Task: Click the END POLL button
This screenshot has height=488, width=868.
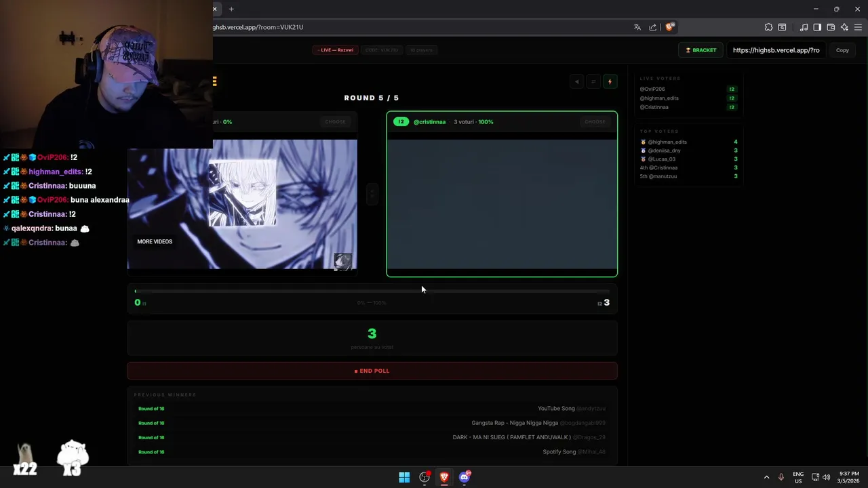Action: click(x=372, y=371)
